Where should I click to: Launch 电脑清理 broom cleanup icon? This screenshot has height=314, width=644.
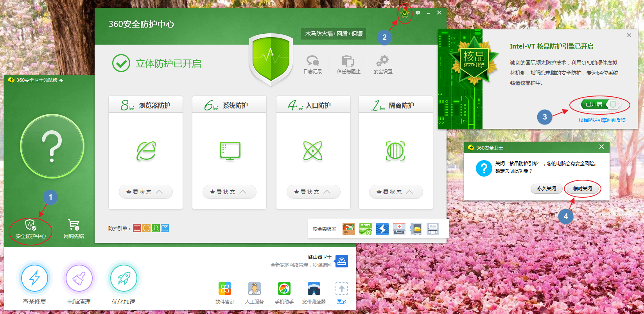coord(79,278)
